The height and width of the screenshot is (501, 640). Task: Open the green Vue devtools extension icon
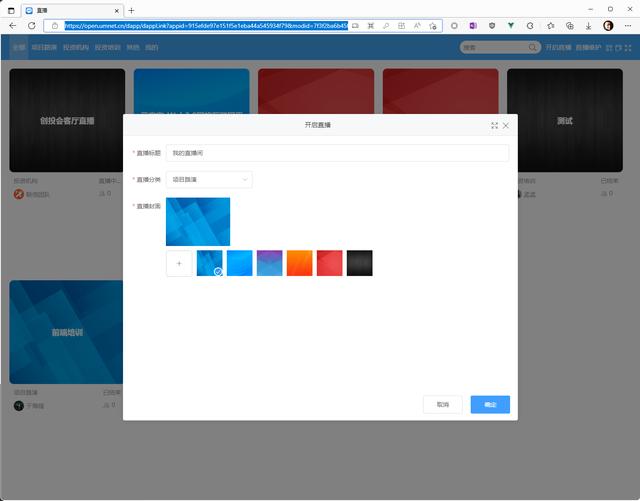[511, 26]
